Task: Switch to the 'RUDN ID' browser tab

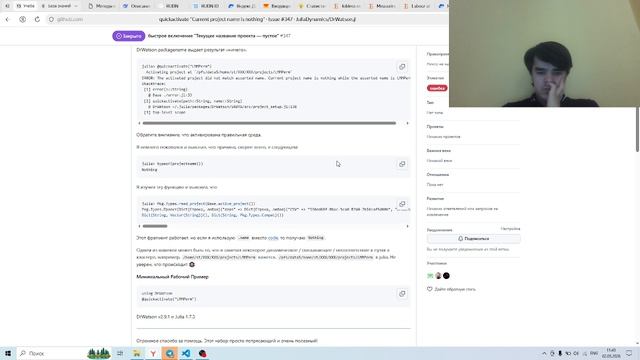Action: (206, 6)
